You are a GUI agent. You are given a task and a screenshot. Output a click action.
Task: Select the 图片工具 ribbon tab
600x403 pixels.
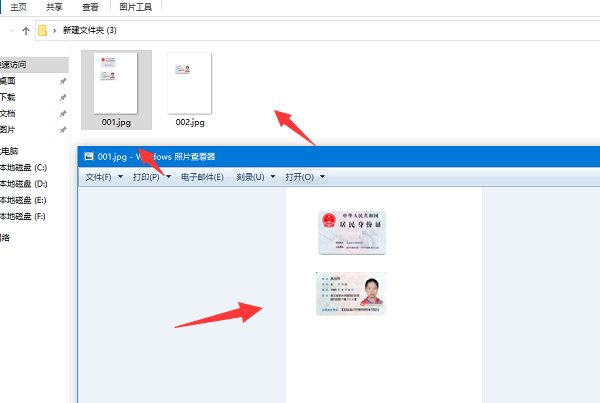coord(135,7)
